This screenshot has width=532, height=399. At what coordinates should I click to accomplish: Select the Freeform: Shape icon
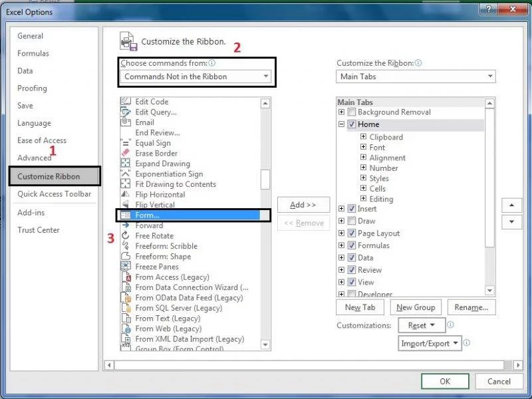126,256
